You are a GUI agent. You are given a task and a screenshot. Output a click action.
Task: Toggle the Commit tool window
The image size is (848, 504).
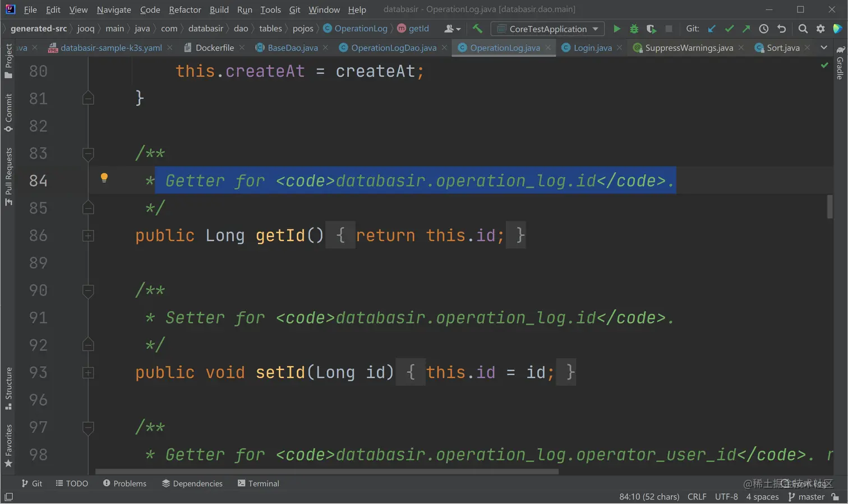(8, 113)
